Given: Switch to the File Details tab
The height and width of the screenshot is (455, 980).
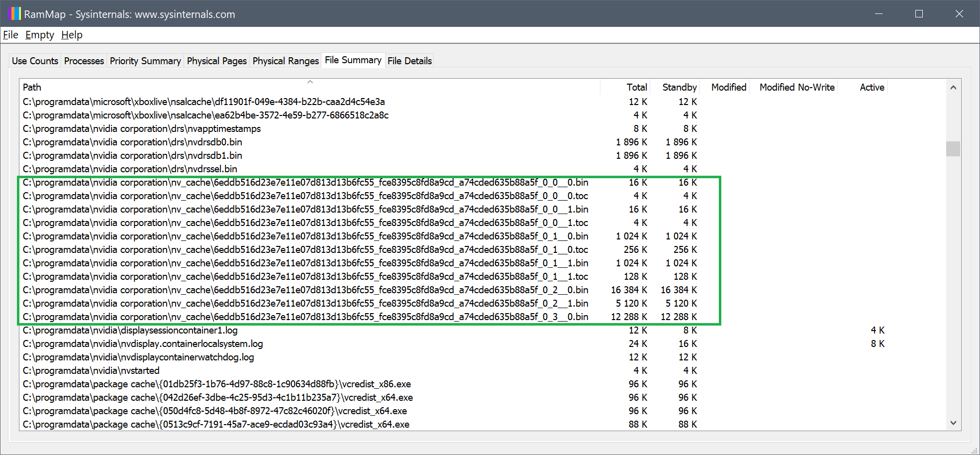Looking at the screenshot, I should click(409, 61).
